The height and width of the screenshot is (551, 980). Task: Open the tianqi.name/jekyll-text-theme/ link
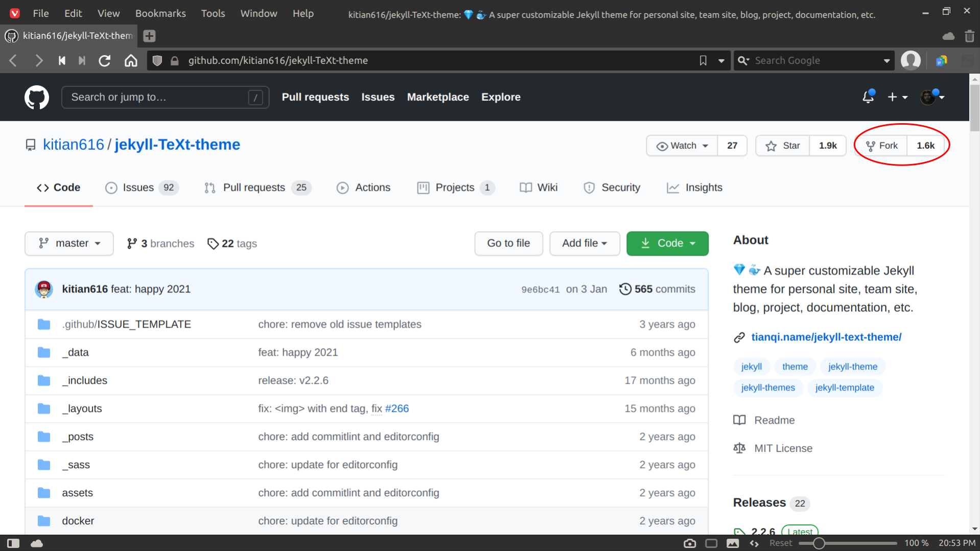click(826, 337)
